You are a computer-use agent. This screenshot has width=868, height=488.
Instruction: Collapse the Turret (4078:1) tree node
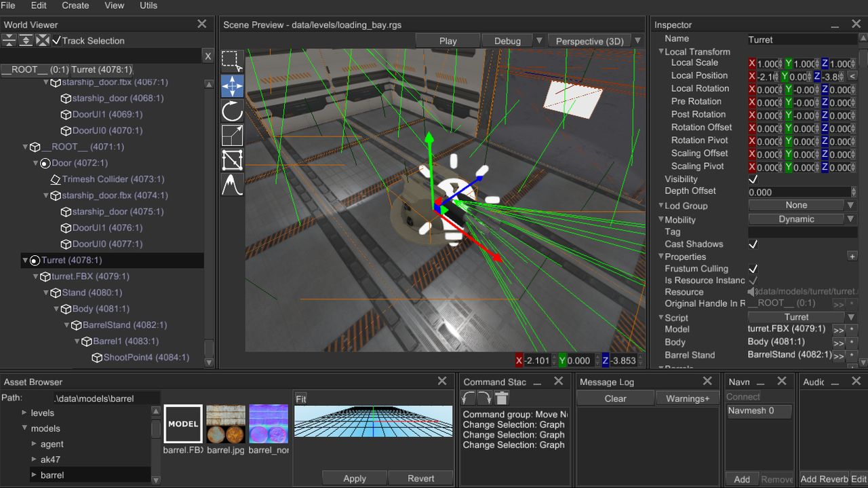point(25,261)
